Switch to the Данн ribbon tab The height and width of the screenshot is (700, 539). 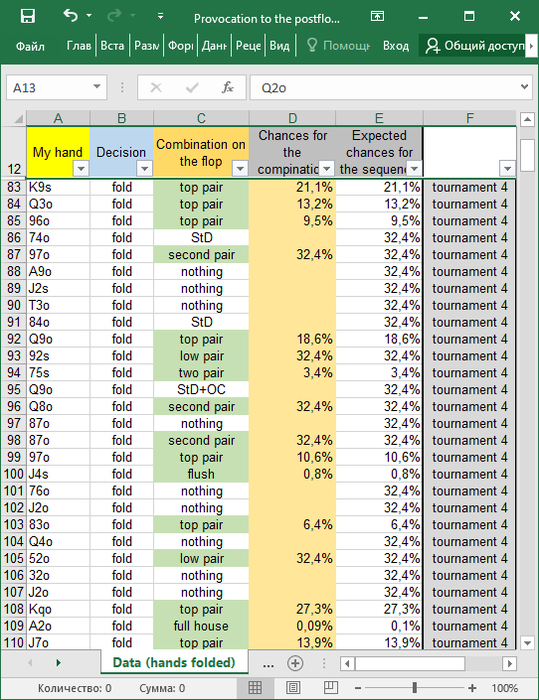tap(214, 46)
